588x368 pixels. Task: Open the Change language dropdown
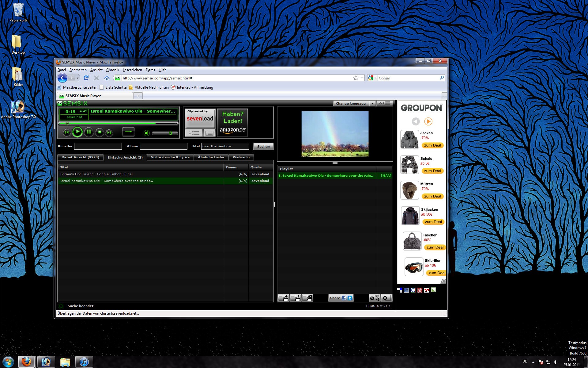(x=354, y=103)
